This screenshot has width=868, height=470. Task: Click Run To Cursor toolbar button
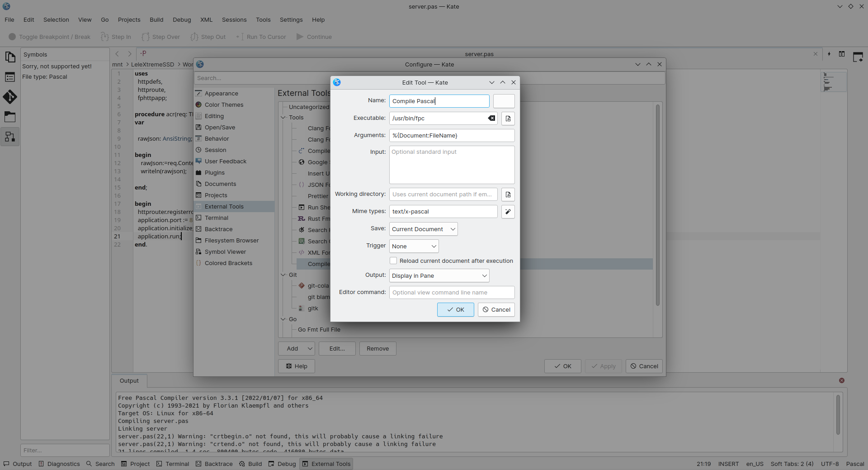[x=261, y=37]
